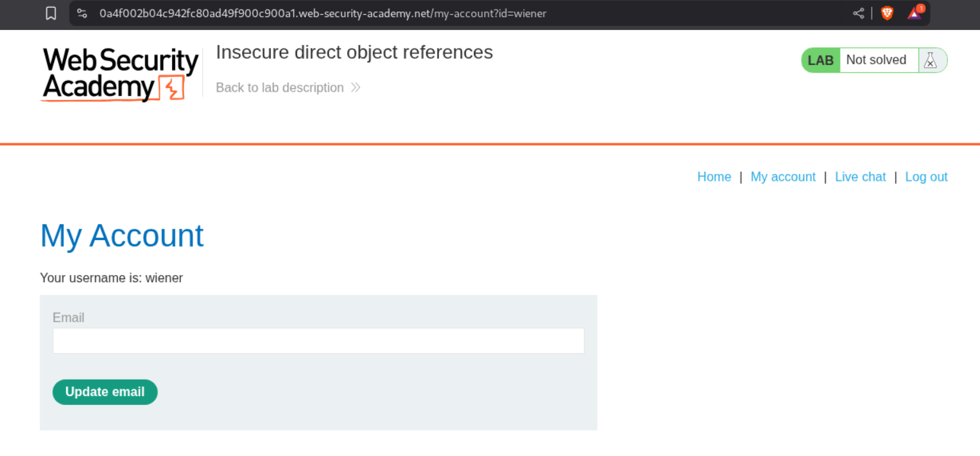
Task: Click the double chevron after lab description
Action: [x=356, y=87]
